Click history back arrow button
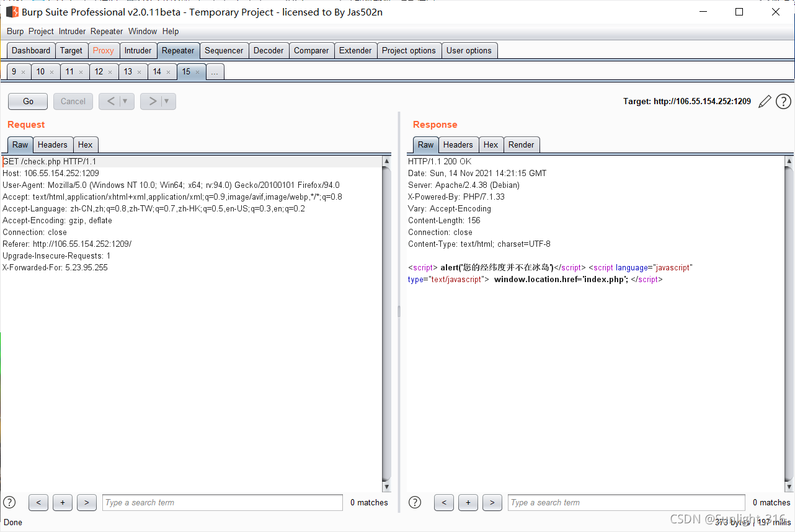795x532 pixels. pos(111,101)
